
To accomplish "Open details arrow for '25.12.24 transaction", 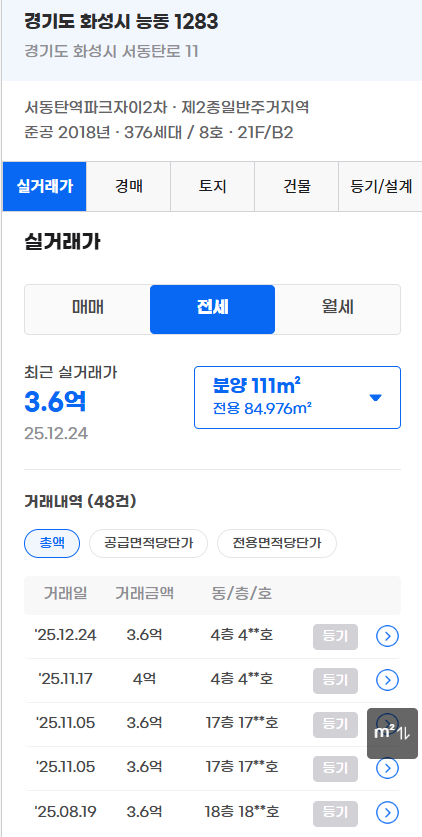I will (387, 636).
